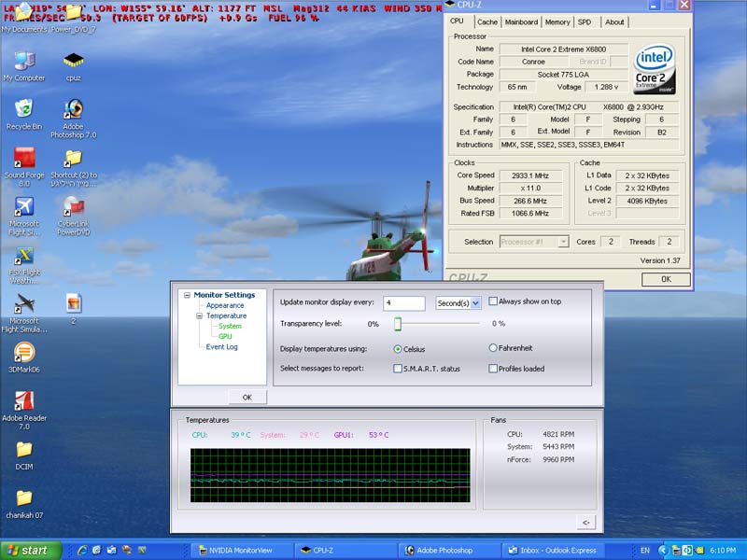Activate CPU-Z from the taskbar
This screenshot has width=747, height=560.
coord(345,550)
